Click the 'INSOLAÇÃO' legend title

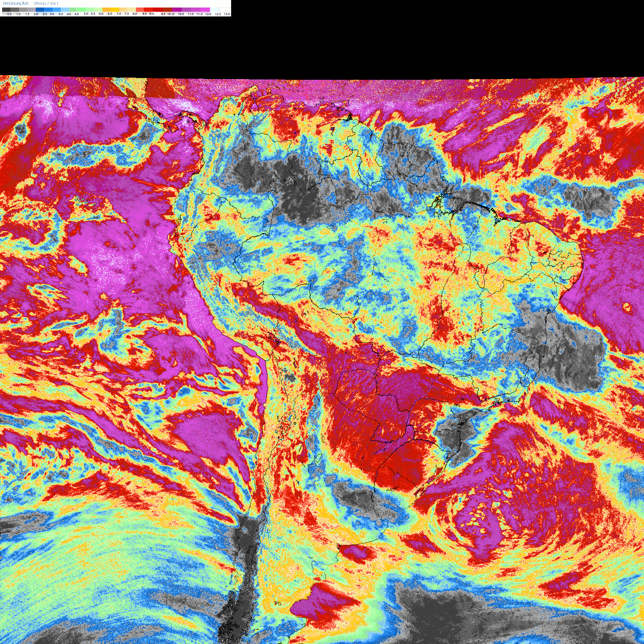16,3
